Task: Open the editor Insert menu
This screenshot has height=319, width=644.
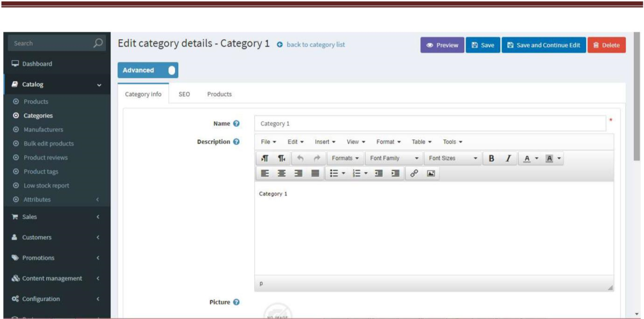Action: 325,142
